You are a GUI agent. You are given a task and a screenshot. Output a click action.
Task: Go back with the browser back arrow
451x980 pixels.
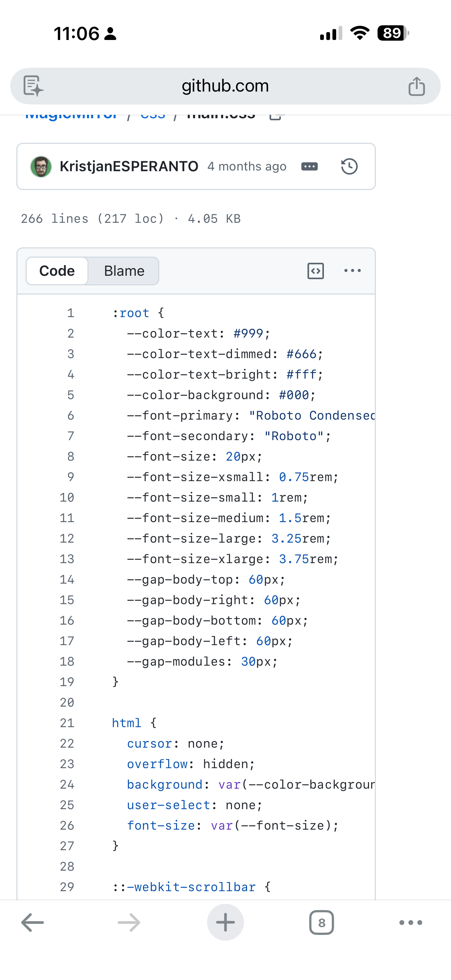[x=32, y=923]
